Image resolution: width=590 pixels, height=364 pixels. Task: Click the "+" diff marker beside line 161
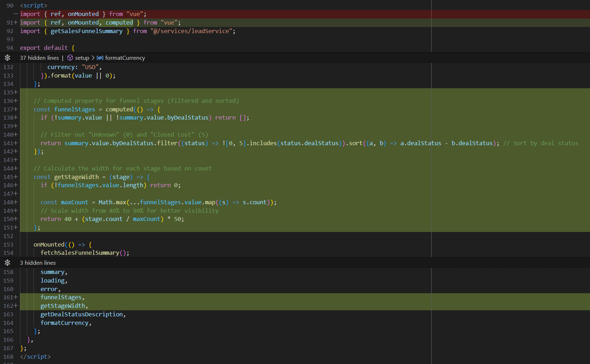click(16, 297)
